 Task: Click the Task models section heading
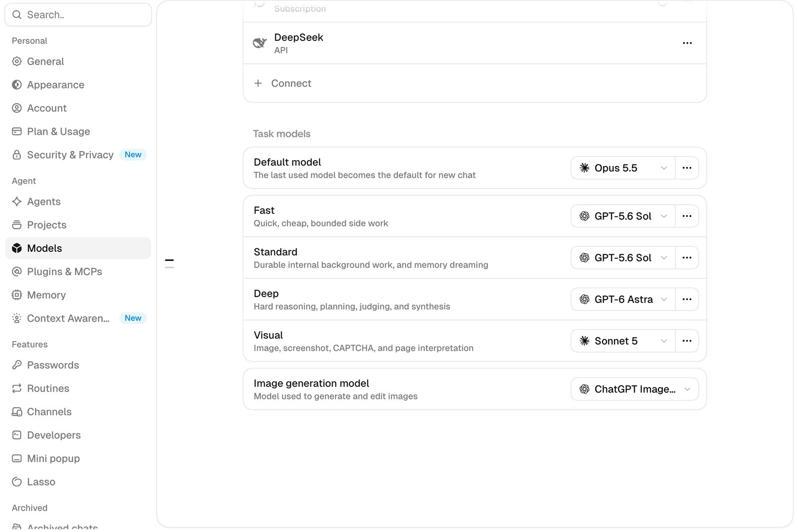(281, 134)
